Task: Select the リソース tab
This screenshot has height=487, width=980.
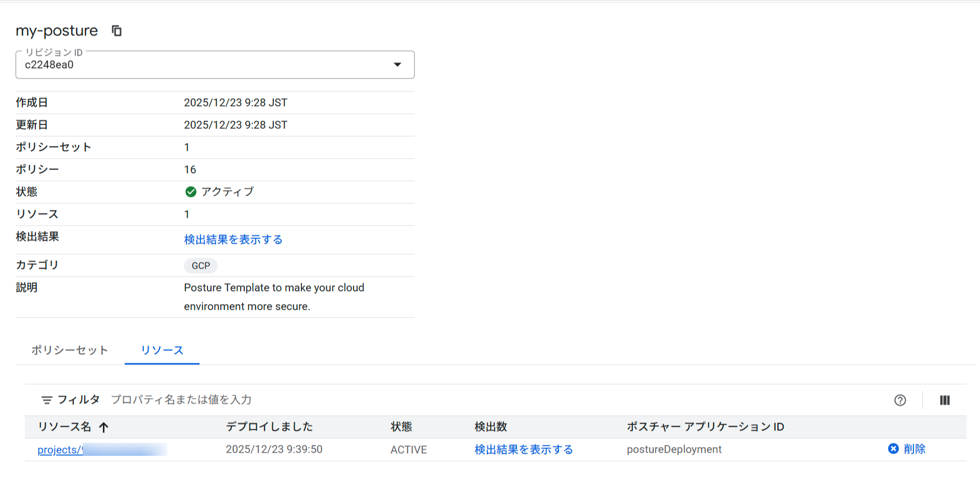Action: [x=162, y=350]
